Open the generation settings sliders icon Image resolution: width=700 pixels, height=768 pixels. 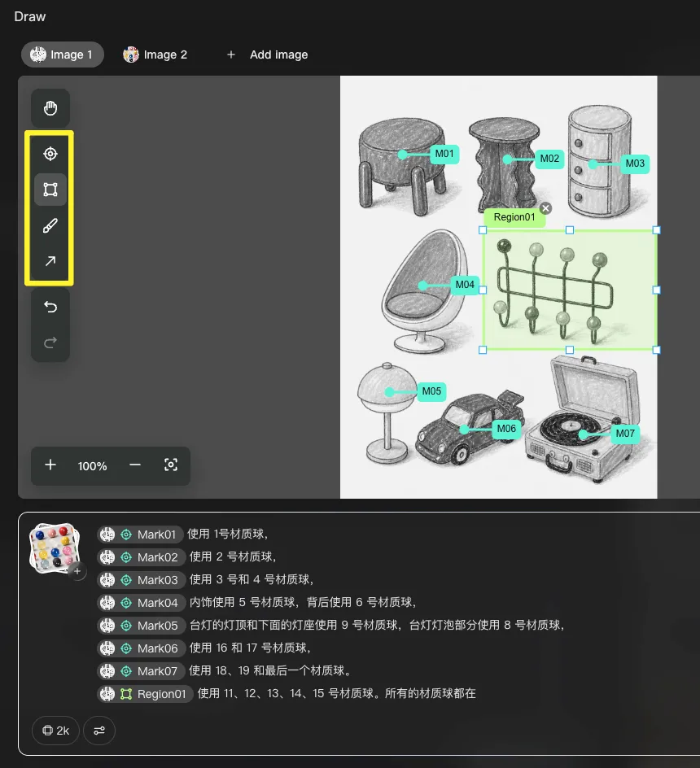pos(99,731)
